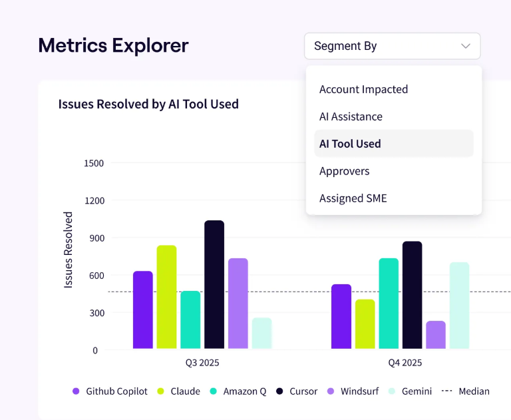The width and height of the screenshot is (511, 420).
Task: Toggle Cursor series in legend
Action: point(297,391)
